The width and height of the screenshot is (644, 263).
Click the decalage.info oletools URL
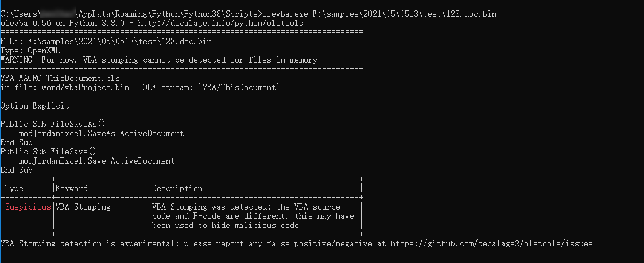(x=220, y=24)
